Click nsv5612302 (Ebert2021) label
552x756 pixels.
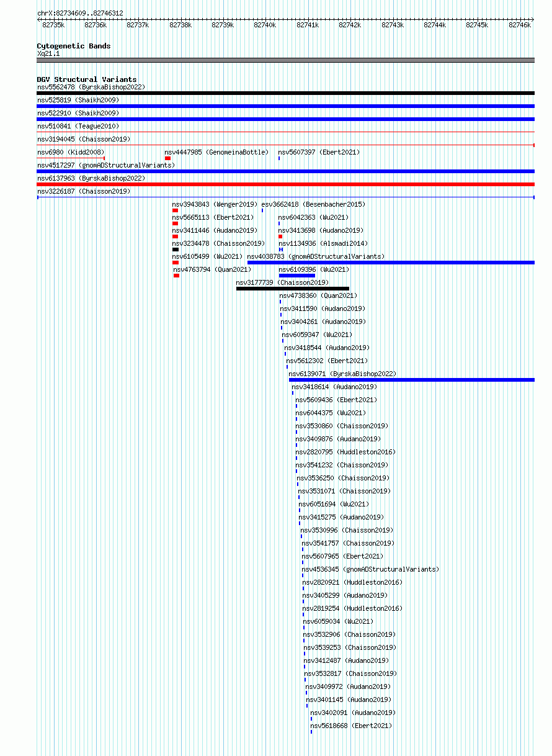(x=327, y=361)
